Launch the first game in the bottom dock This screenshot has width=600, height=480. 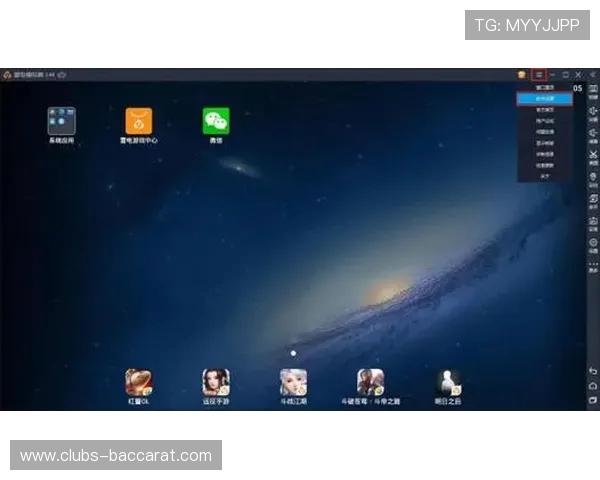[139, 382]
